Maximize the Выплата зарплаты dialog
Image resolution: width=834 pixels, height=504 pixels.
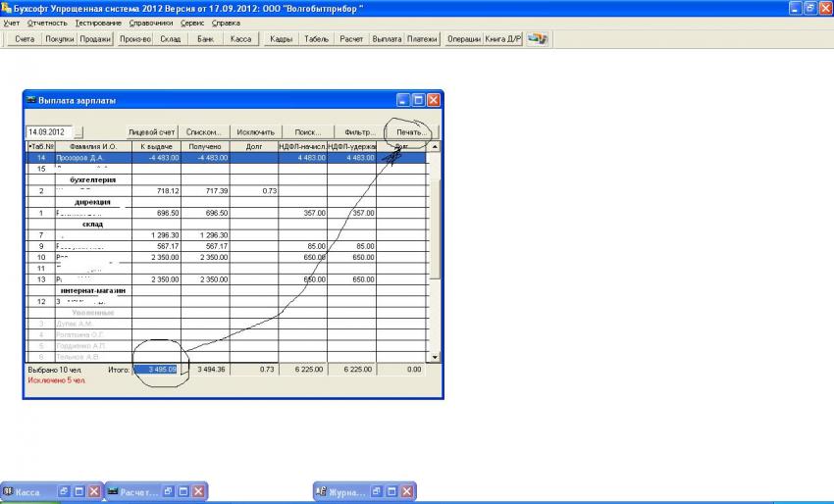(x=418, y=100)
